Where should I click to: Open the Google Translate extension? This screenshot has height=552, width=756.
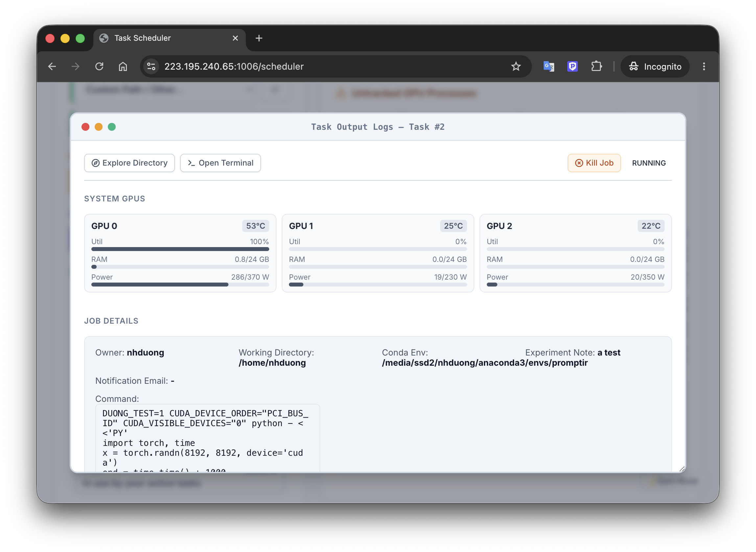[549, 66]
